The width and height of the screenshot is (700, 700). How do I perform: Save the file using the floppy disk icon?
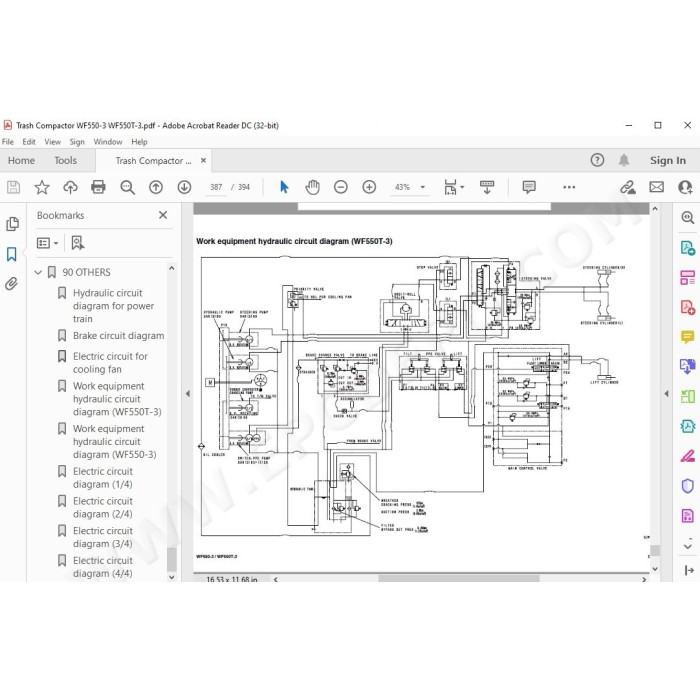tap(13, 187)
